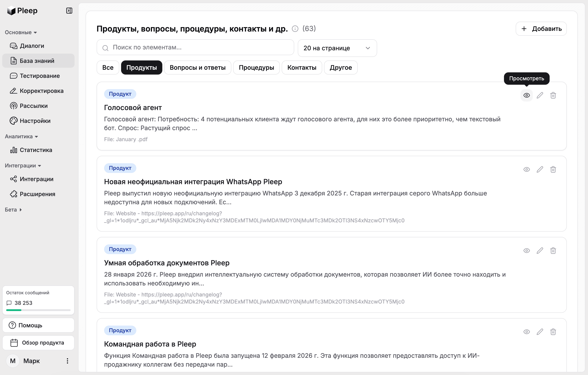Open Статистика under Аналитика
The width and height of the screenshot is (588, 375).
36,150
